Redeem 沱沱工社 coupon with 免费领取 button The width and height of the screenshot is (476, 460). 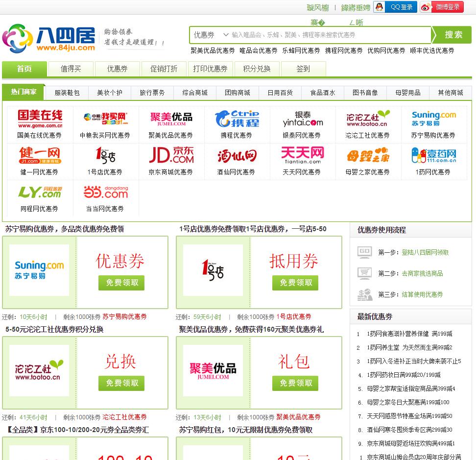[x=121, y=383]
